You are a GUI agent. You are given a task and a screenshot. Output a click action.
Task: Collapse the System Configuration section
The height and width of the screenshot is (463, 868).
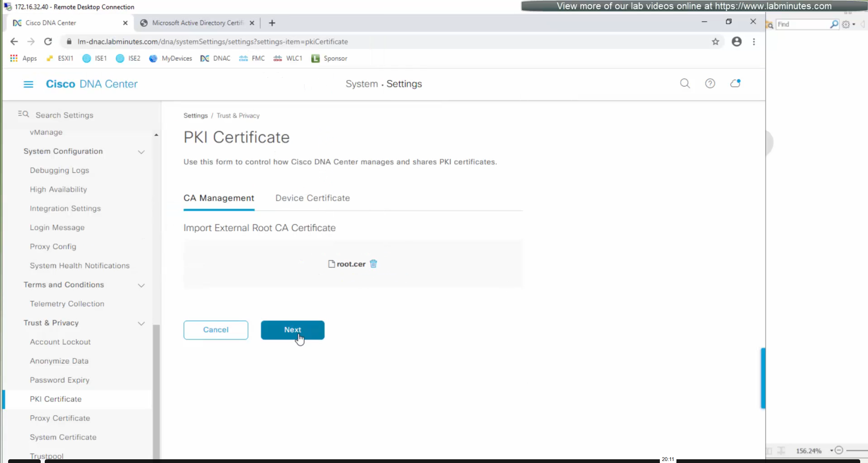pos(141,152)
